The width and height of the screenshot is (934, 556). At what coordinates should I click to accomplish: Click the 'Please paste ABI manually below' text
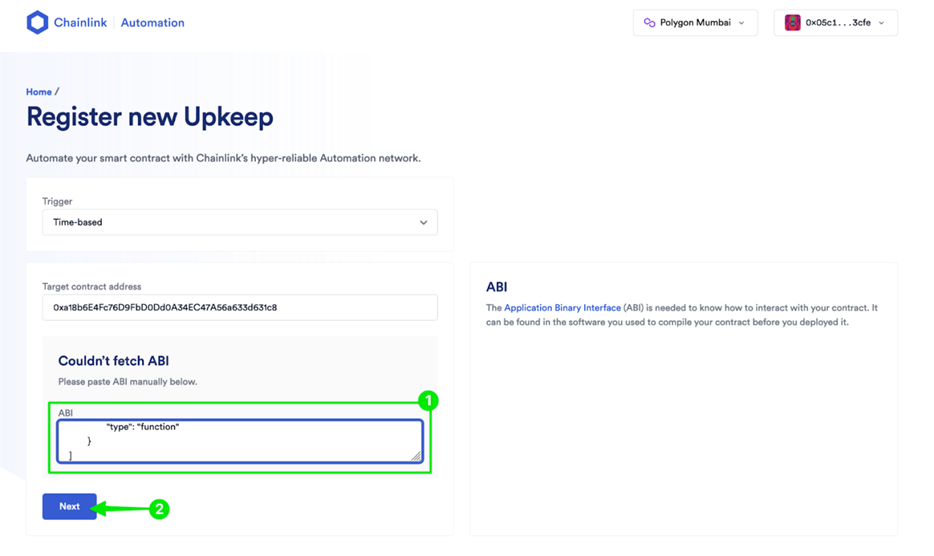127,381
